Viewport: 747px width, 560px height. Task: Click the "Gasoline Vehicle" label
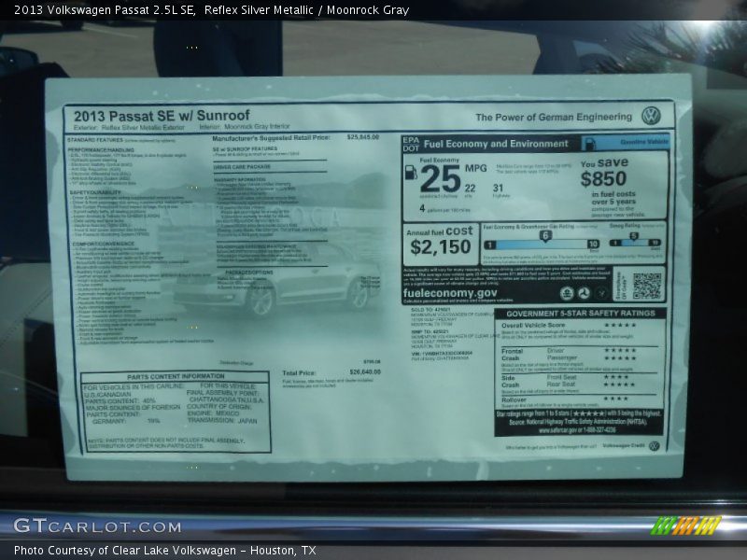pyautogui.click(x=644, y=142)
